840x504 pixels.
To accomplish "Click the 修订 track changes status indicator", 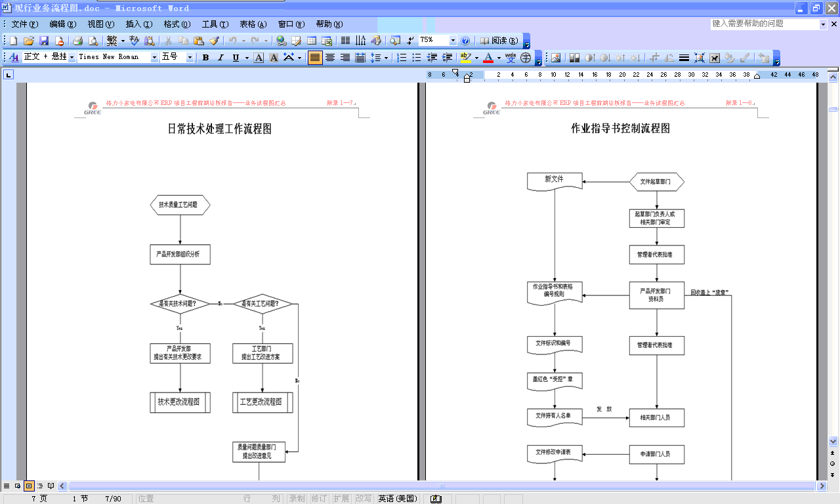I will point(319,499).
